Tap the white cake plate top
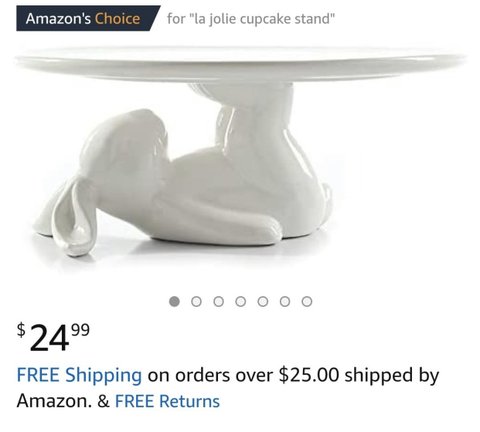 pos(240,63)
